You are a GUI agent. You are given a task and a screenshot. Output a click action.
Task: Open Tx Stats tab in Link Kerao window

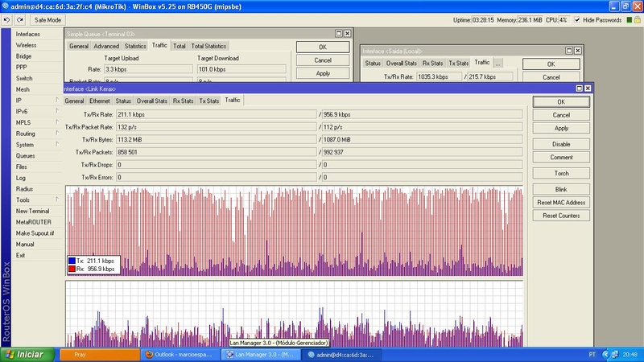pyautogui.click(x=209, y=101)
